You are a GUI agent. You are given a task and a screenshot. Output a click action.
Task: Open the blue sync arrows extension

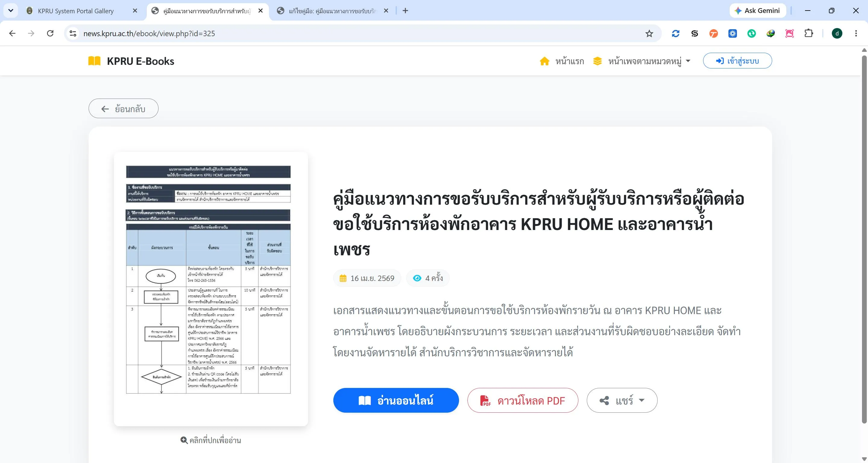coord(676,33)
